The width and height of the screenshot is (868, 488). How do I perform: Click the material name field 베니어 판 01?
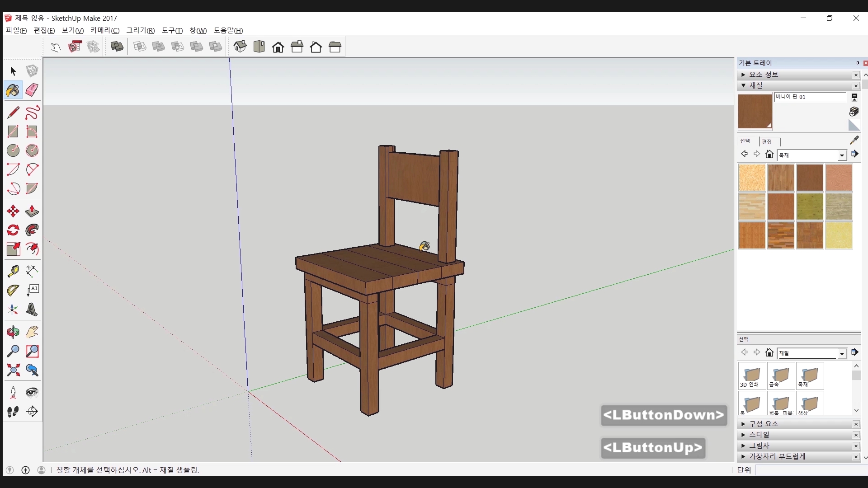[x=809, y=97]
